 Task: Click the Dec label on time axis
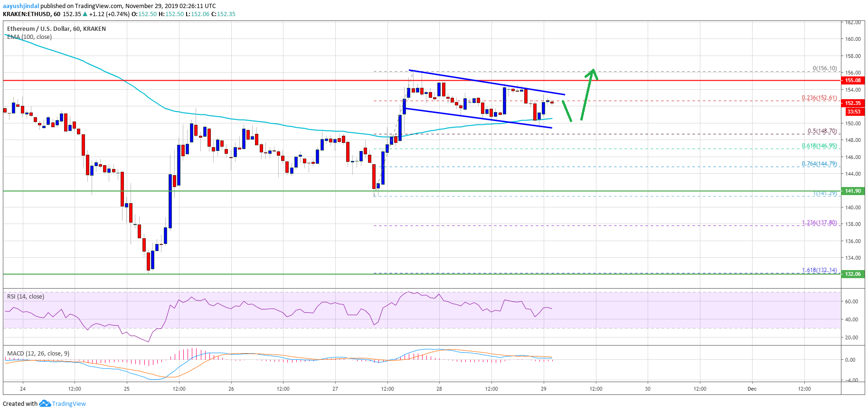point(752,389)
